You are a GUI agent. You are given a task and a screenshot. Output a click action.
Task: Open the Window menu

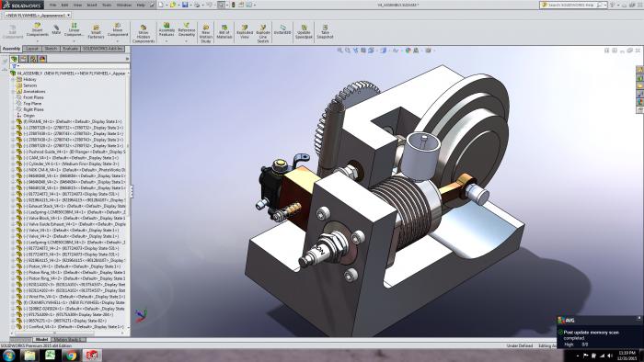click(123, 5)
